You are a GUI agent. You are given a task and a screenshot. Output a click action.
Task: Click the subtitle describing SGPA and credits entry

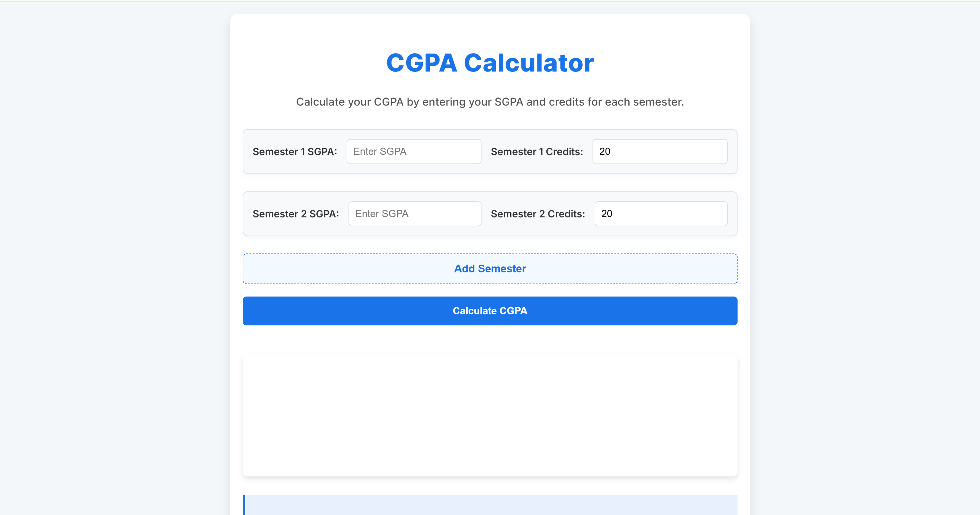click(x=490, y=102)
